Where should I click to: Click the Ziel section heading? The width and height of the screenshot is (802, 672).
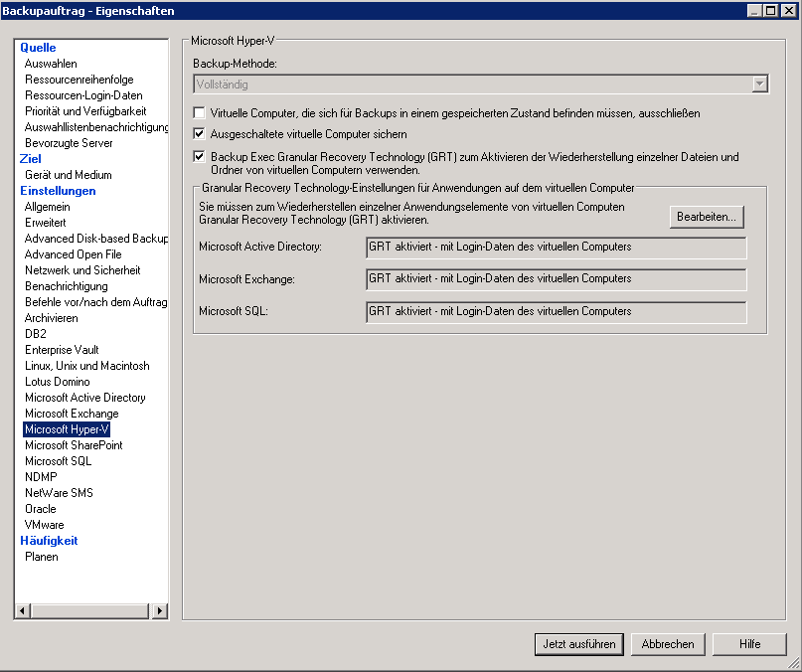pos(30,159)
